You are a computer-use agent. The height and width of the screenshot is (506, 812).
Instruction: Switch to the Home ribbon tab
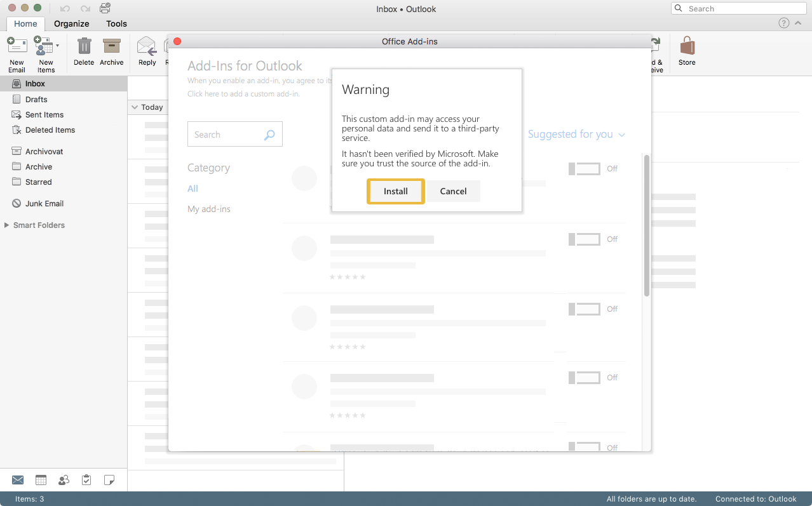25,23
